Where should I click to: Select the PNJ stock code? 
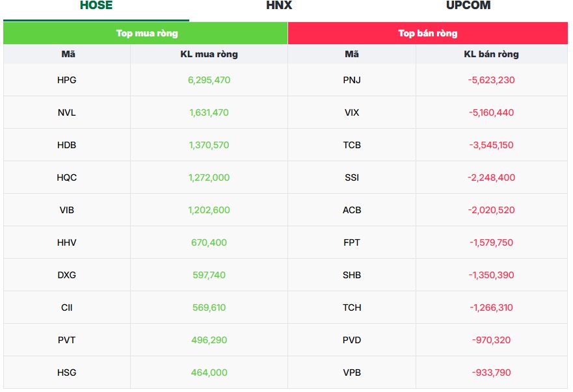click(352, 80)
